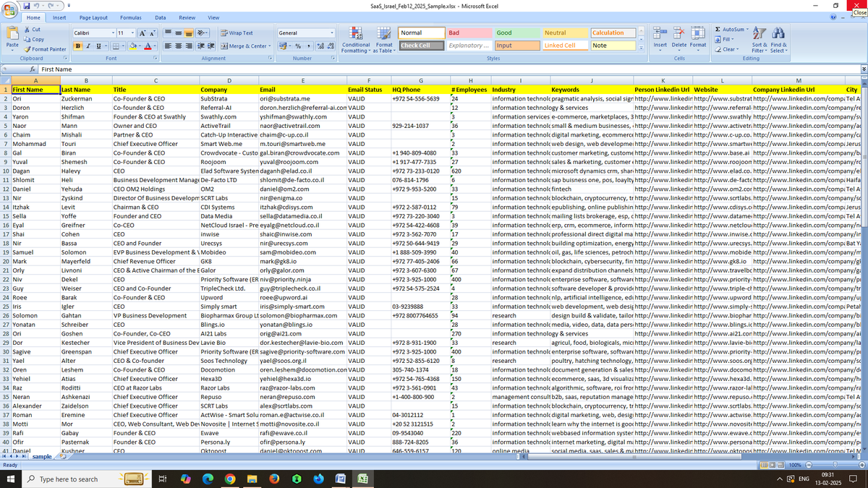Toggle Underline formatting
The width and height of the screenshot is (868, 488).
98,46
